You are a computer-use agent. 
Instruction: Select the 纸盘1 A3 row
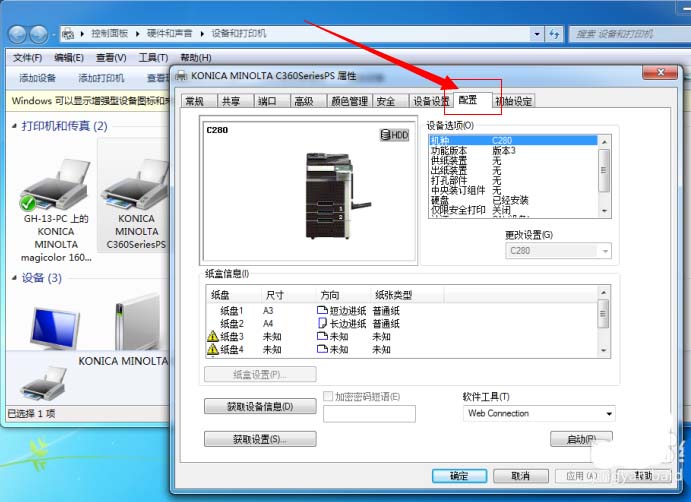point(402,311)
